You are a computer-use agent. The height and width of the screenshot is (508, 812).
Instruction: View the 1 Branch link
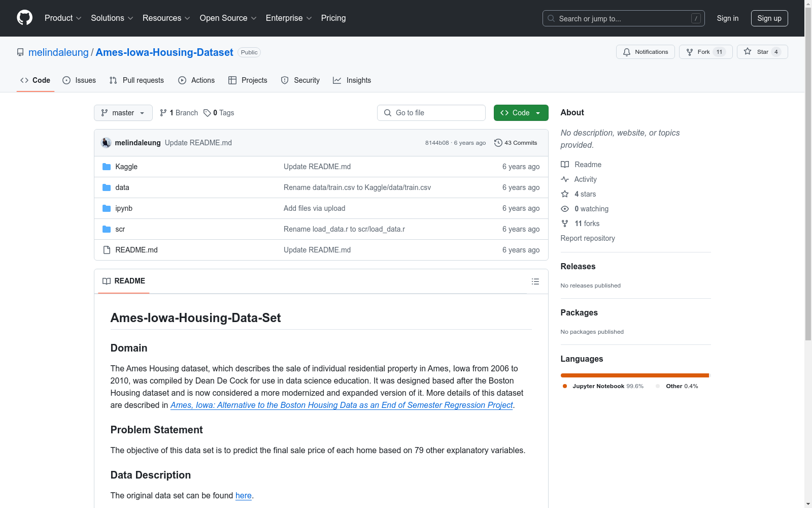pos(179,113)
